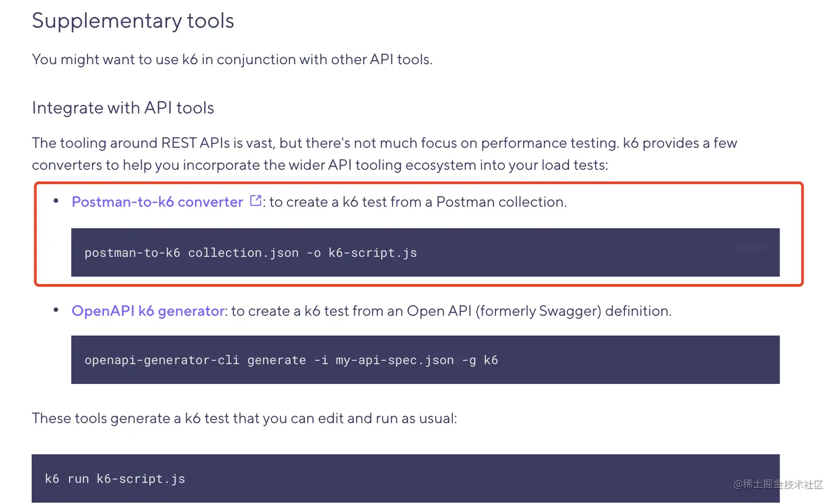Click the external-link icon after Postman-to-k6 converter

click(256, 201)
